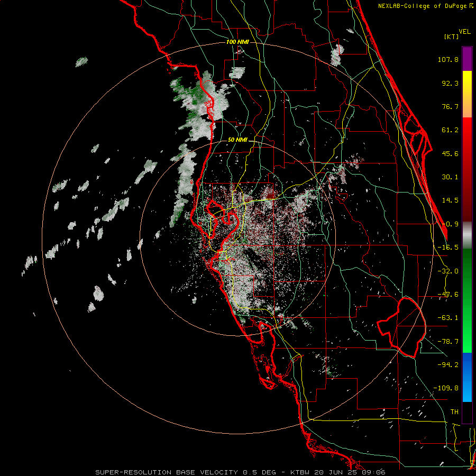Click the VEL legend title
The height and width of the screenshot is (476, 476).
[x=464, y=32]
